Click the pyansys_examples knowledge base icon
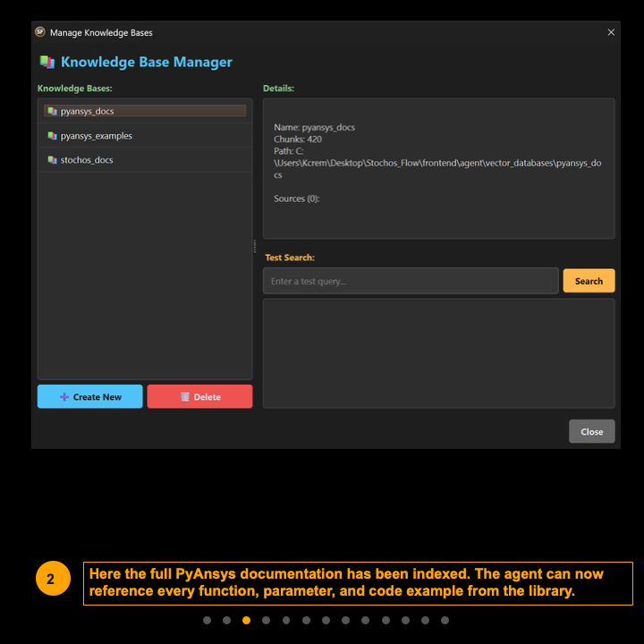The height and width of the screenshot is (644, 644). (x=53, y=136)
